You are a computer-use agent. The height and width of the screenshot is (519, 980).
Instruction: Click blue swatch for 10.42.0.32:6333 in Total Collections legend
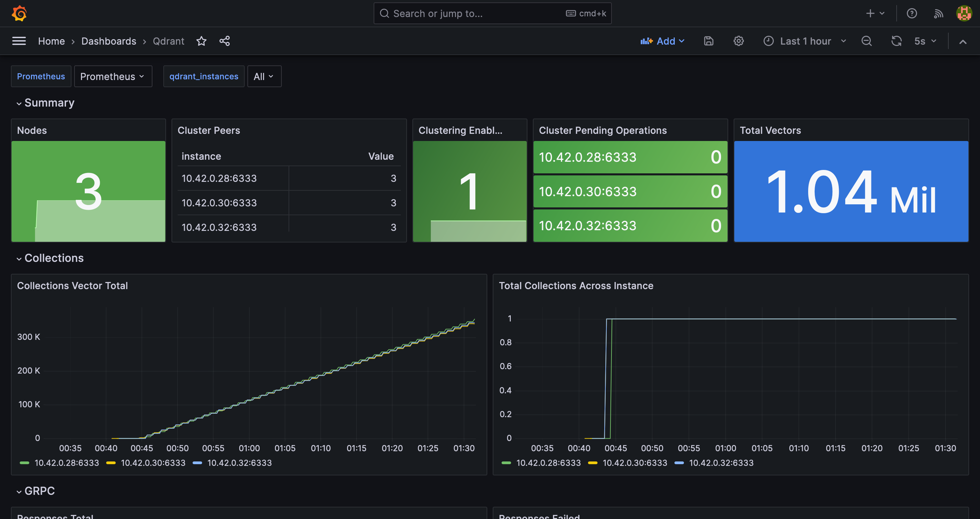(679, 463)
